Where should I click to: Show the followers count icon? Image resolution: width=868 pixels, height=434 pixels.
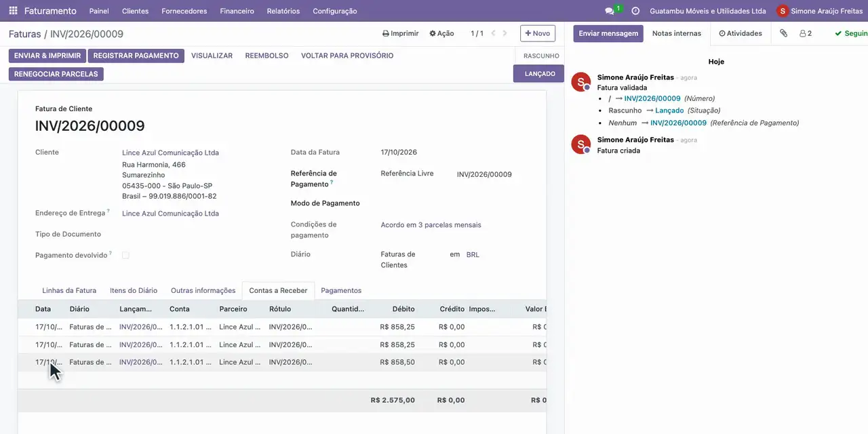click(x=806, y=33)
